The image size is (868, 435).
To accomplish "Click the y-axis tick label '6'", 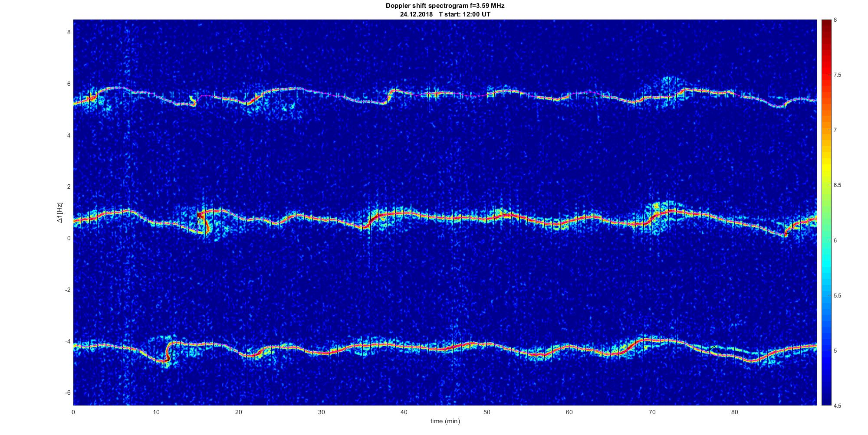I will pos(68,84).
